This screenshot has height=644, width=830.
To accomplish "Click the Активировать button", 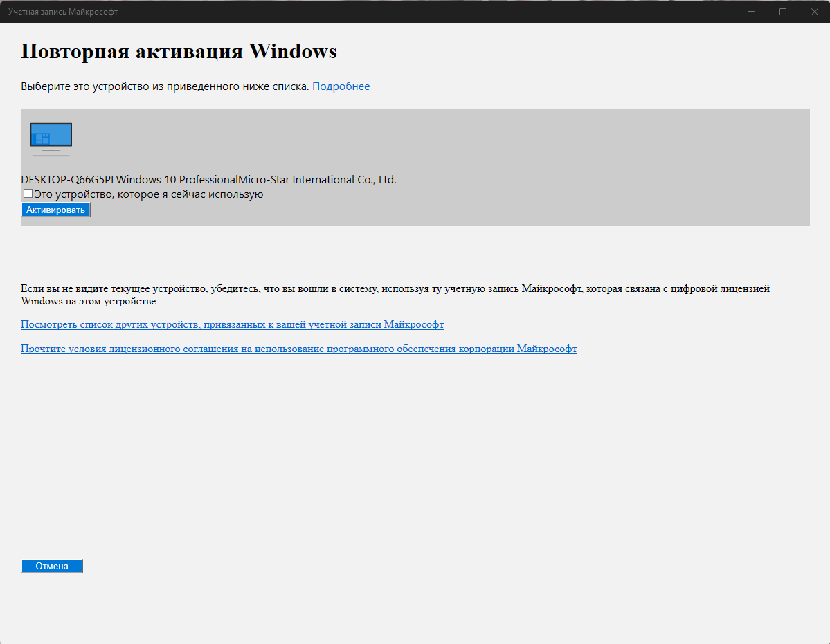I will click(x=55, y=210).
